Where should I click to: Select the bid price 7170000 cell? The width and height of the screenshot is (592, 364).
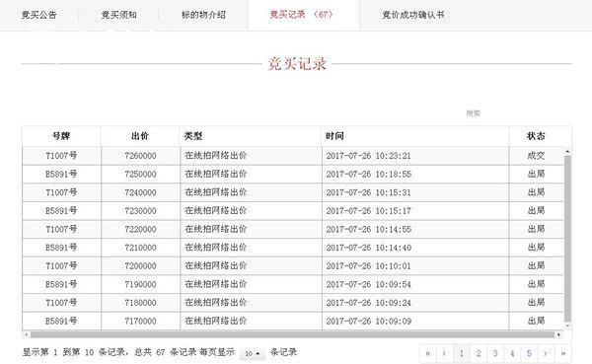click(x=140, y=321)
